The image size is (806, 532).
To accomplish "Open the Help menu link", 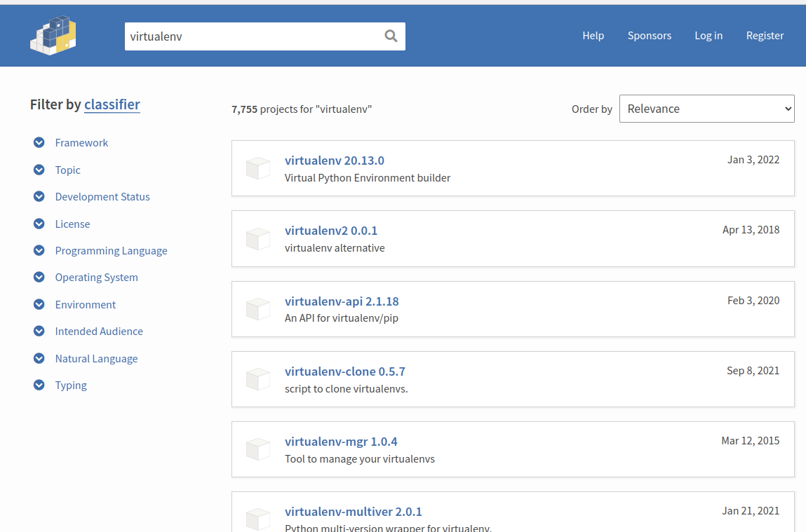I will (593, 36).
